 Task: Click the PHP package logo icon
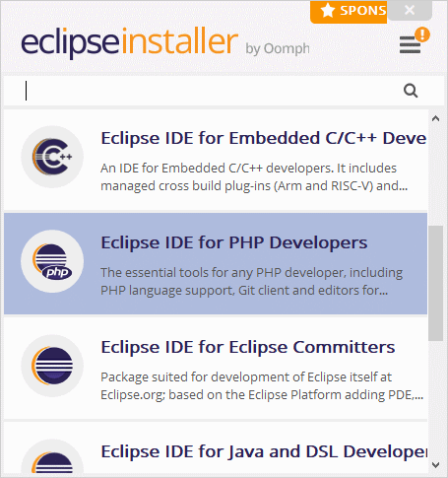(52, 261)
